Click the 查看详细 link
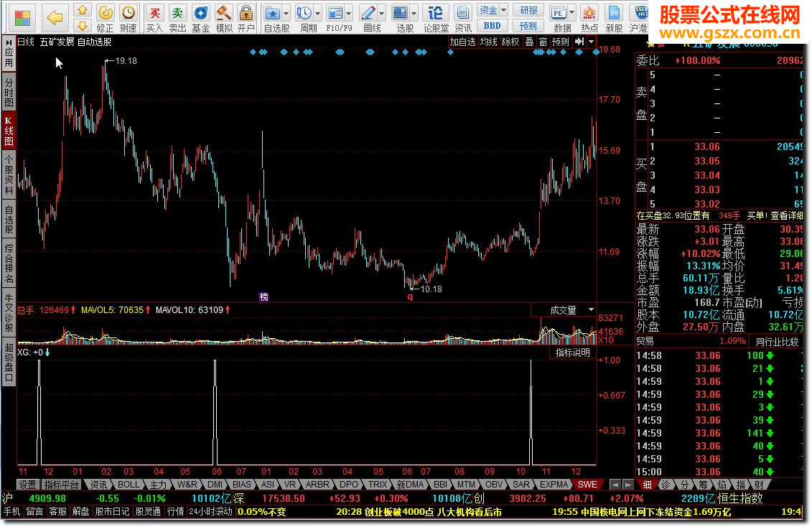Screen dimensions: 812x527 [787, 215]
